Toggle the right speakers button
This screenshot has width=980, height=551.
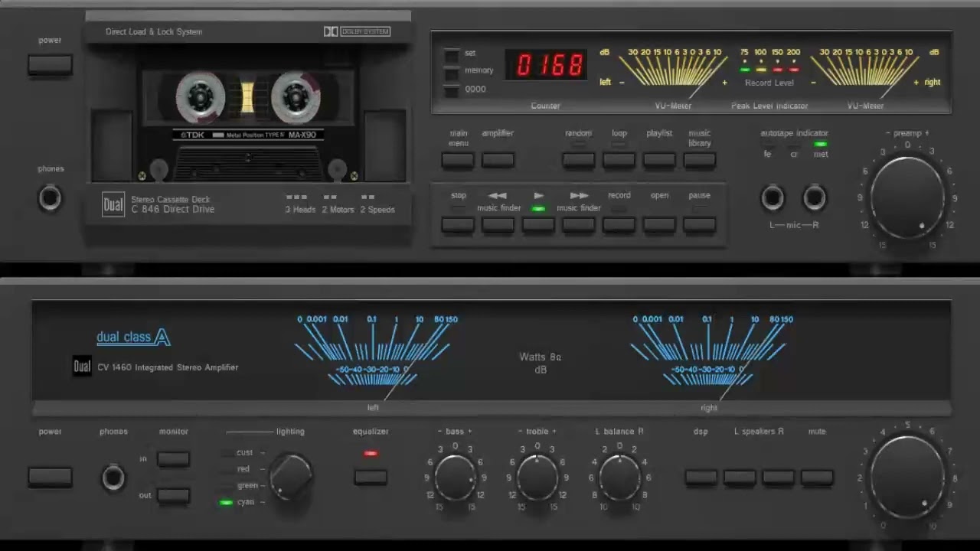pos(778,478)
